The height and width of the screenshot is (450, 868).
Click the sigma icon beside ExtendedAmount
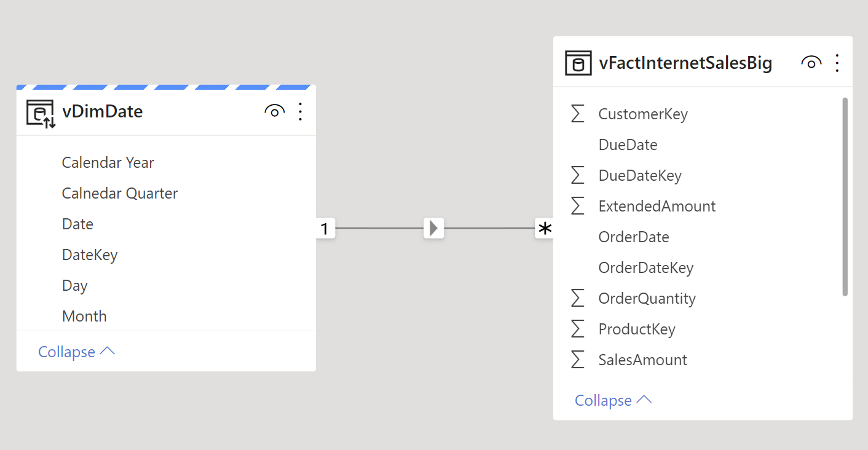click(x=577, y=205)
